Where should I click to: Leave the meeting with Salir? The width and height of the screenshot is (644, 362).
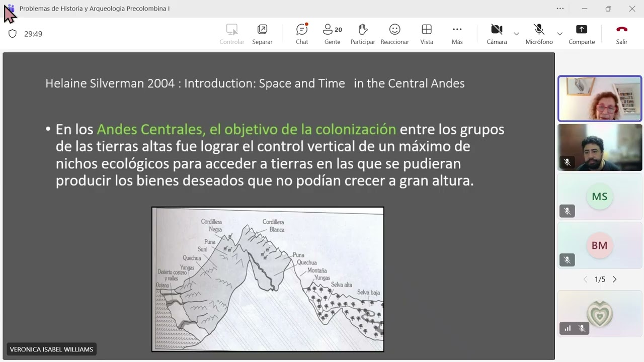click(622, 34)
